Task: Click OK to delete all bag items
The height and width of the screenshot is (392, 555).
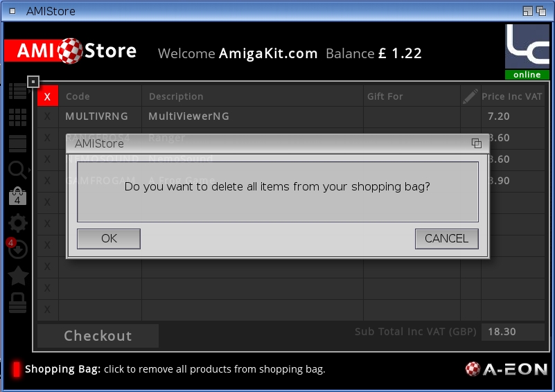Action: pos(109,238)
